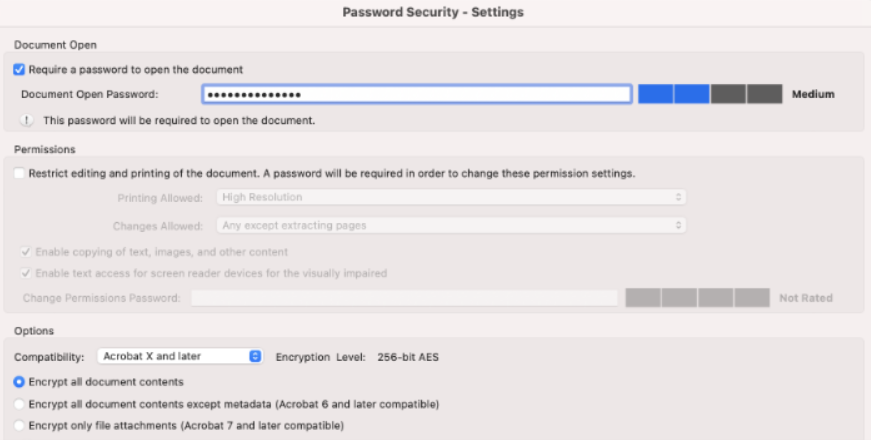
Task: Click the Compatibility dropdown blue arrow stepper
Action: pyautogui.click(x=255, y=356)
